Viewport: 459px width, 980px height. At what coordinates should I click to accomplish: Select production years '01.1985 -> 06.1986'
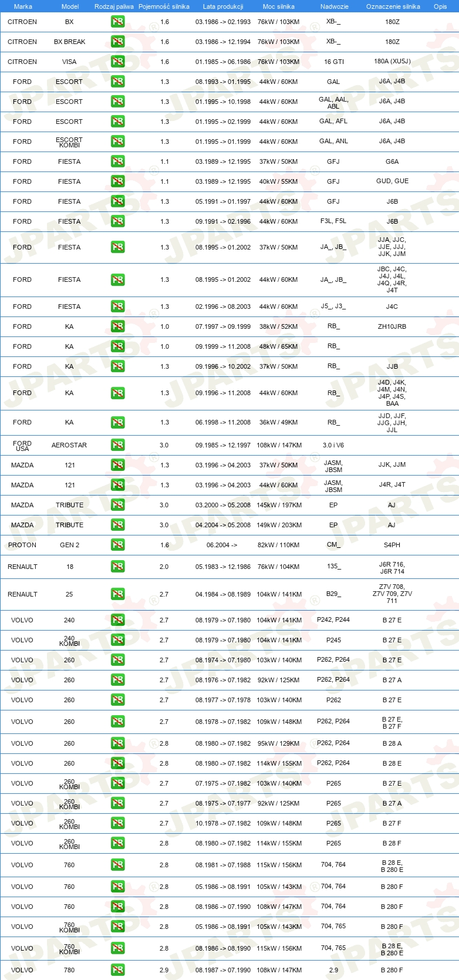point(223,62)
